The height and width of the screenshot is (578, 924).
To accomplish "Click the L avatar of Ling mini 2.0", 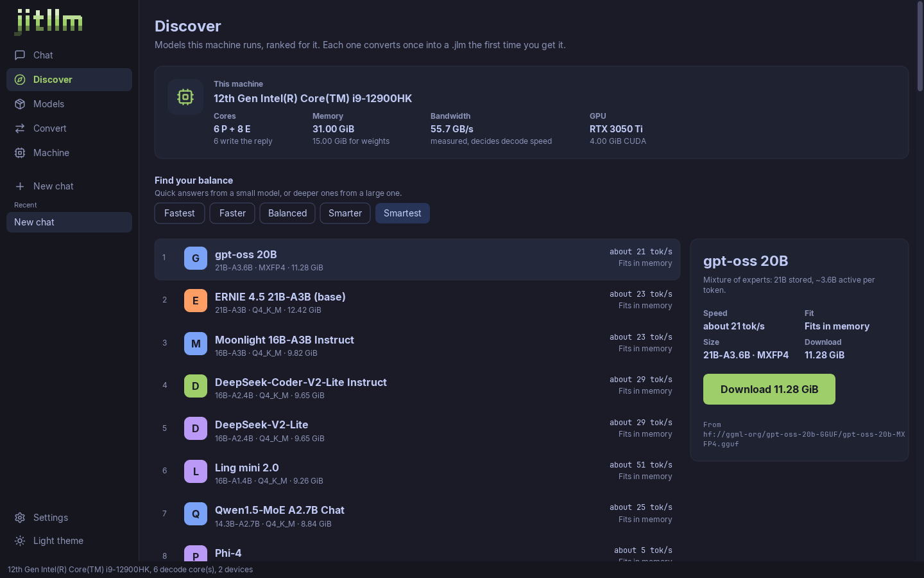I will point(196,471).
